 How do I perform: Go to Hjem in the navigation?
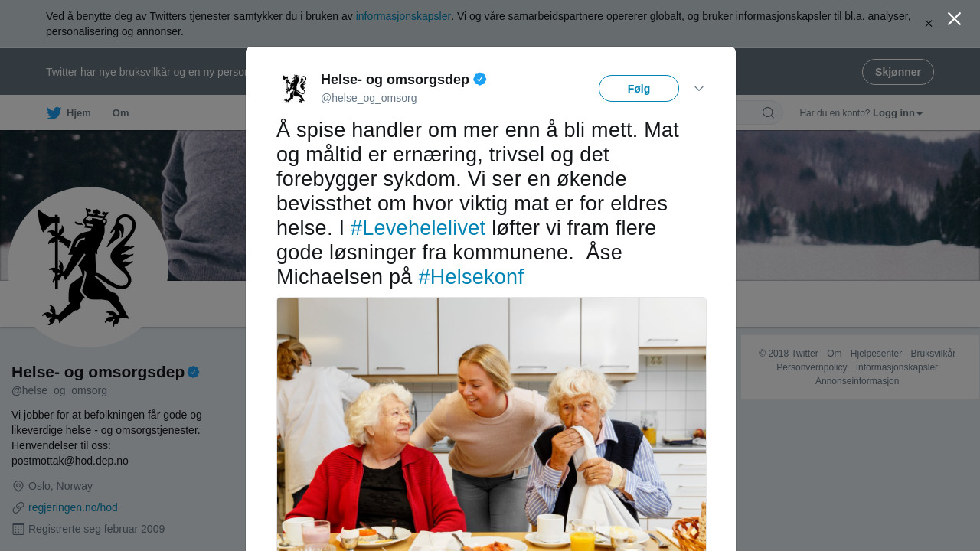pyautogui.click(x=79, y=113)
